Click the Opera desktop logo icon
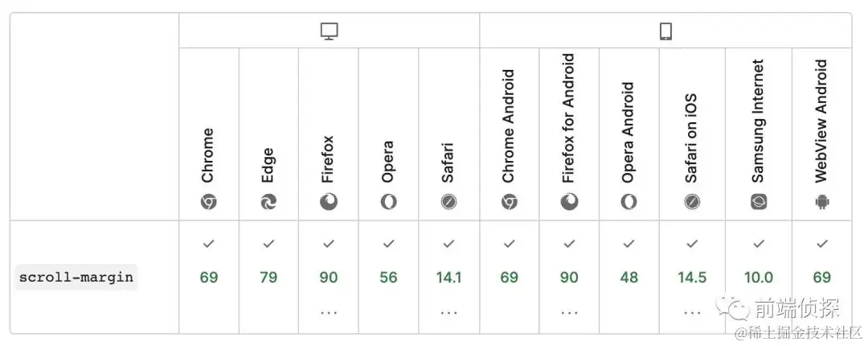 [x=388, y=201]
